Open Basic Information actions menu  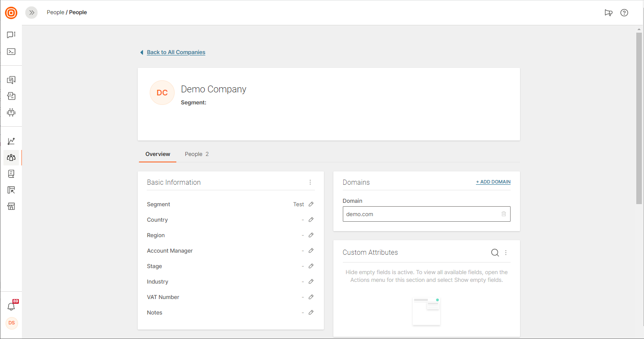click(x=310, y=182)
